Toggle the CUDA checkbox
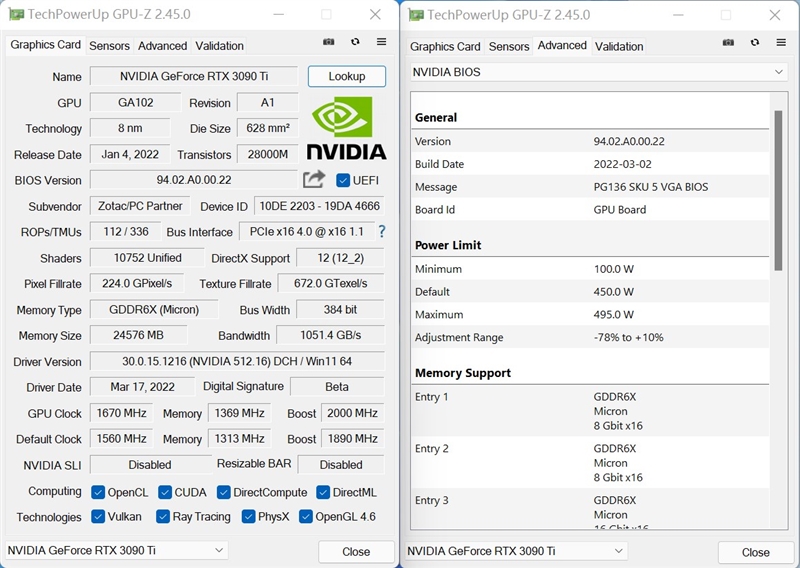Screen dimensions: 800x568 (165, 492)
